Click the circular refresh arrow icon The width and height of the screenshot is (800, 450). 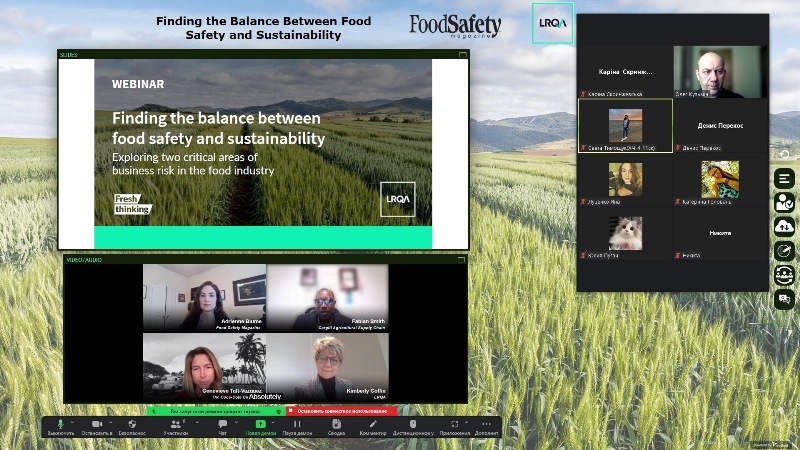[784, 154]
